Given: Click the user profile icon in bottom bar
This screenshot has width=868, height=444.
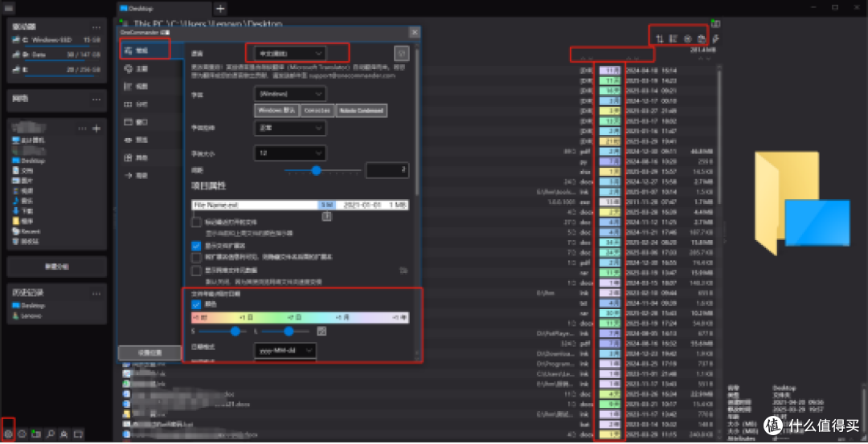Looking at the screenshot, I should click(x=64, y=434).
